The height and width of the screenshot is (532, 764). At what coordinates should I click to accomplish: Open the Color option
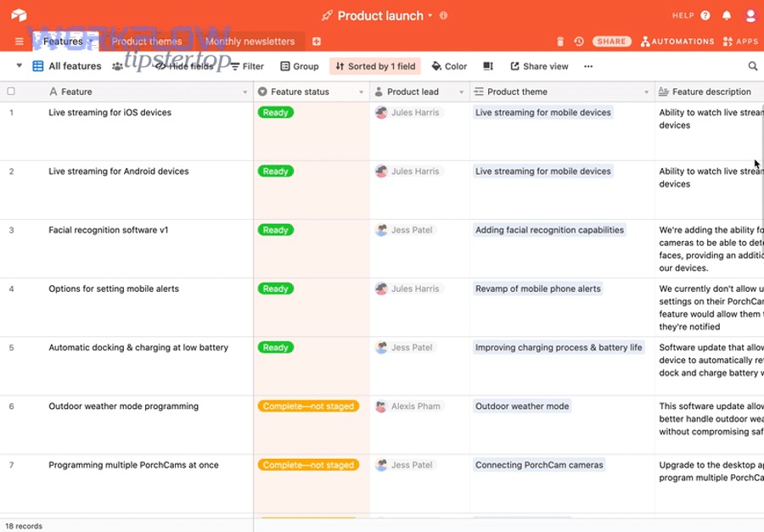449,66
